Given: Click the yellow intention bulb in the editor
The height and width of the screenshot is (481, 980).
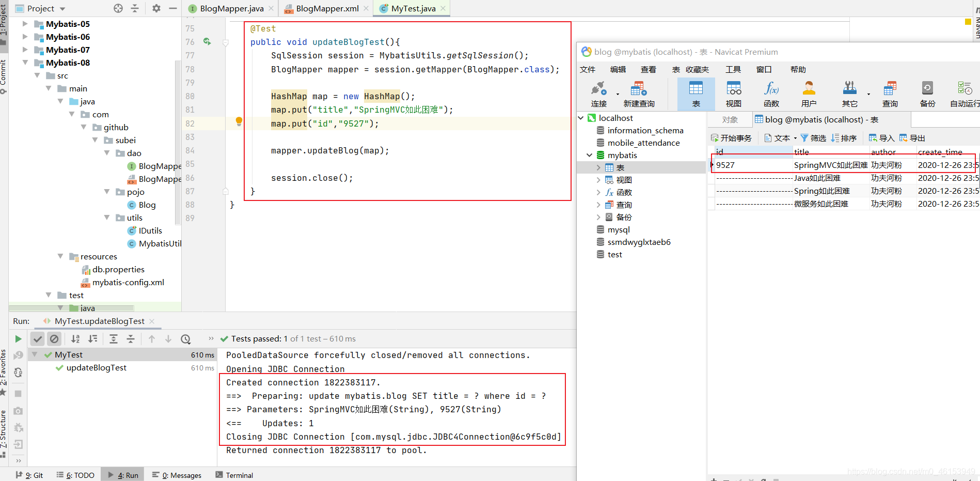Looking at the screenshot, I should pos(239,122).
